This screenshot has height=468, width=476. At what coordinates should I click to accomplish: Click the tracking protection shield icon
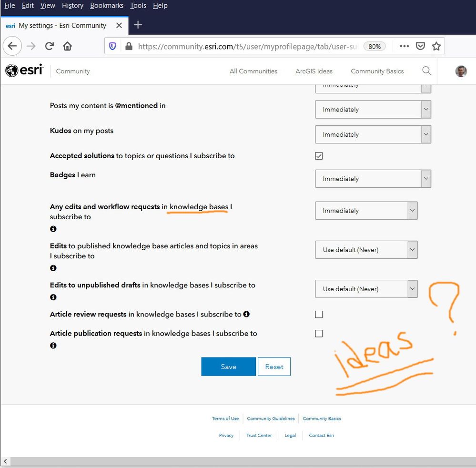click(x=112, y=46)
